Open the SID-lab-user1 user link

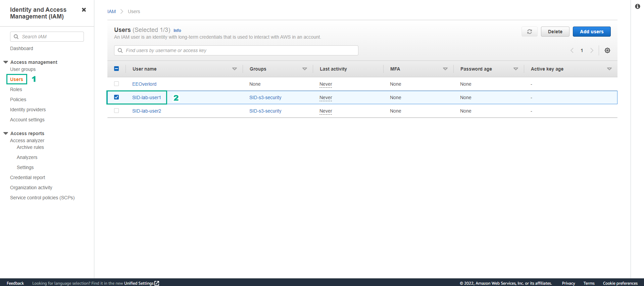coord(147,97)
